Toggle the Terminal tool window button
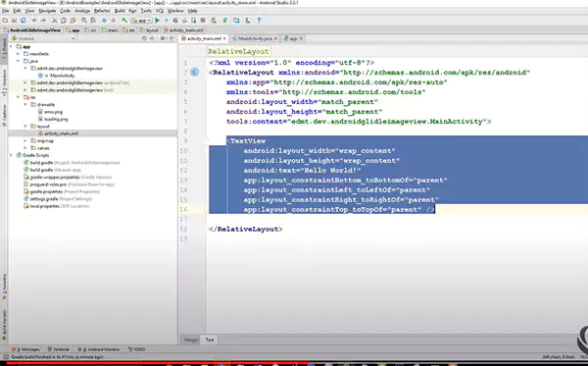This screenshot has width=588, height=366. tap(59, 349)
